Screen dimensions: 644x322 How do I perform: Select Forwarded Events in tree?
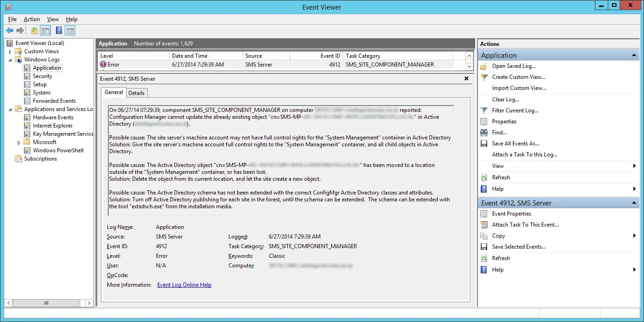[54, 101]
